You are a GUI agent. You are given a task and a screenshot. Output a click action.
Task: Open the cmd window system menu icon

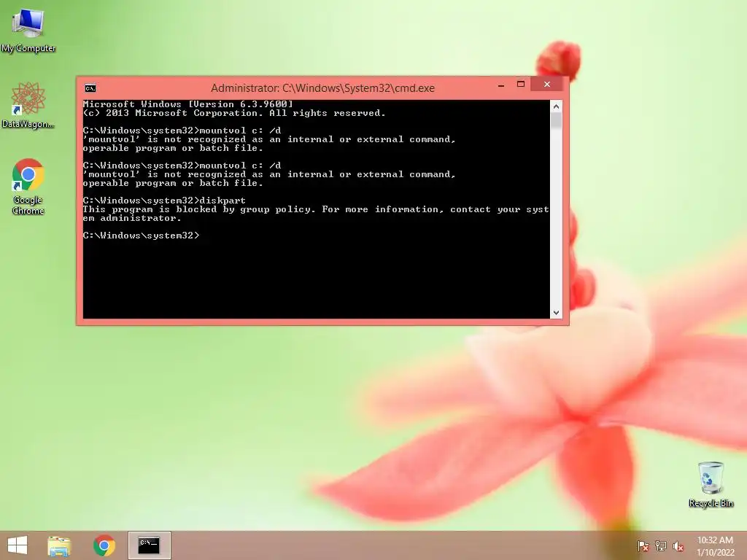(90, 88)
